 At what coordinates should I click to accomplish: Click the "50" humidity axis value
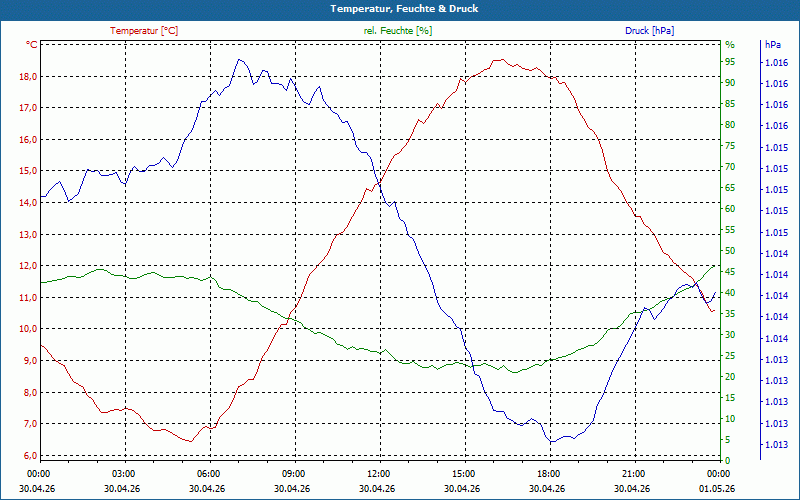coord(730,251)
